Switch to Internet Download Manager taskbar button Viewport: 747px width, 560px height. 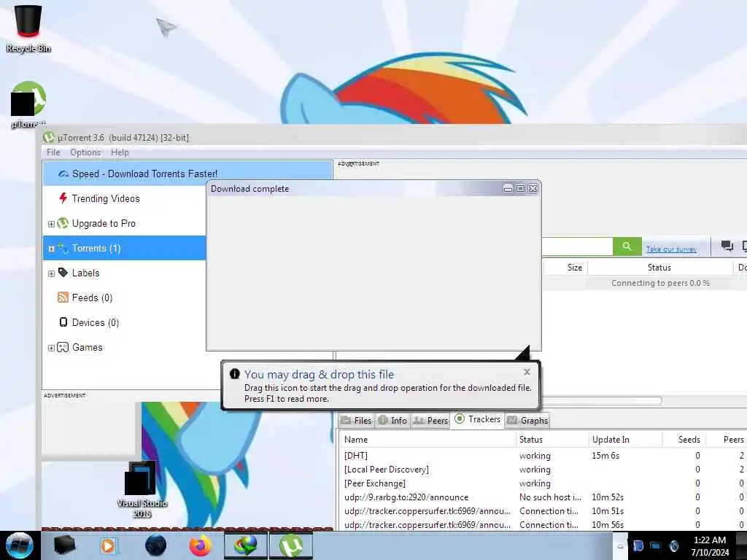(246, 545)
